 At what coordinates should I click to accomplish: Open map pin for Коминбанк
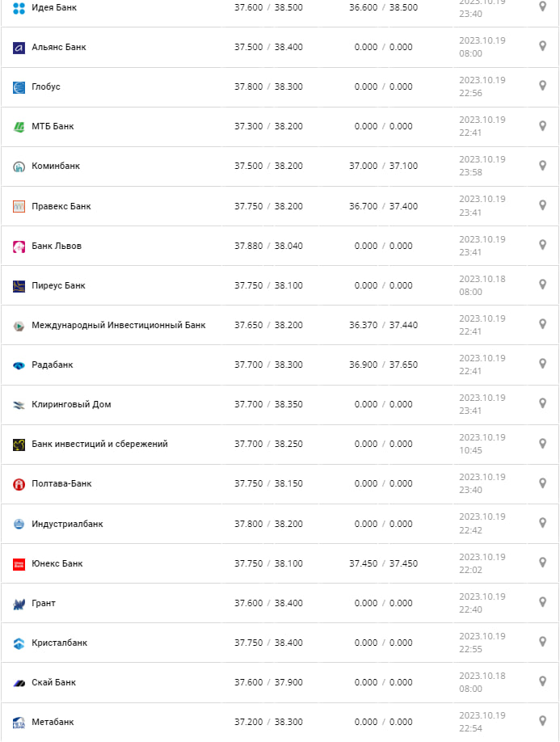point(543,166)
